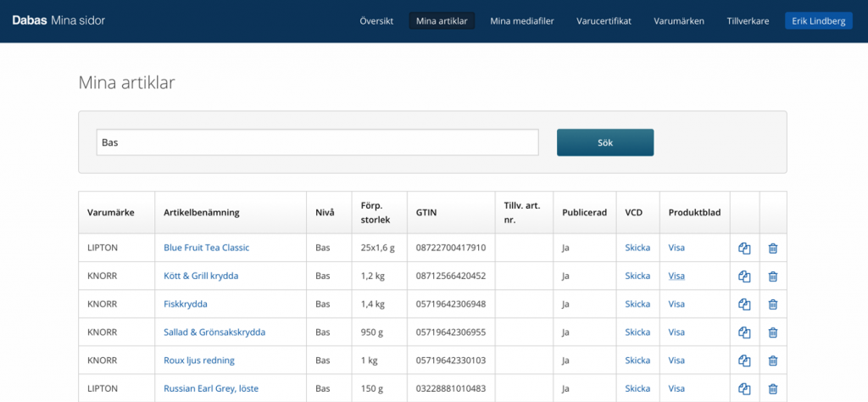Delete the Roux ljus redning article
The height and width of the screenshot is (402, 868).
[x=773, y=361]
